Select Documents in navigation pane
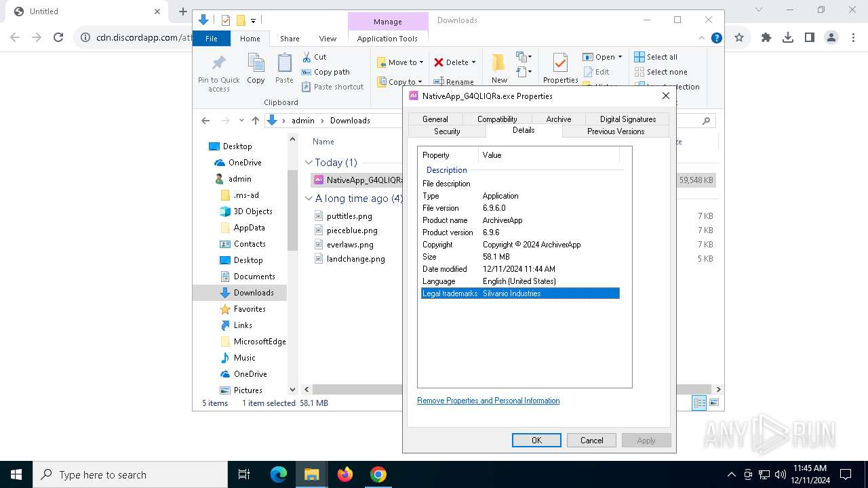Viewport: 868px width, 488px height. [x=254, y=277]
